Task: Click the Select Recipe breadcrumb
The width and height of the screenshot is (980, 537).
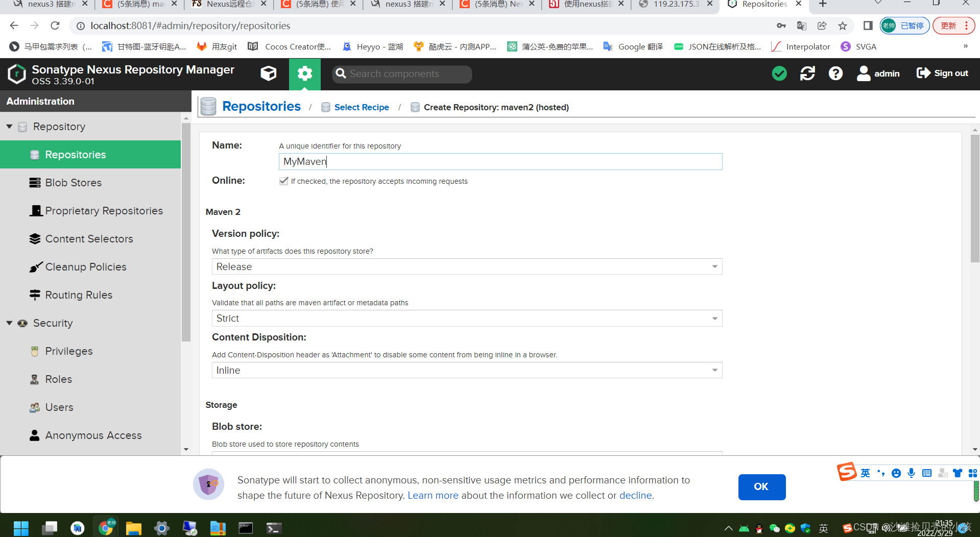Action: (x=362, y=107)
